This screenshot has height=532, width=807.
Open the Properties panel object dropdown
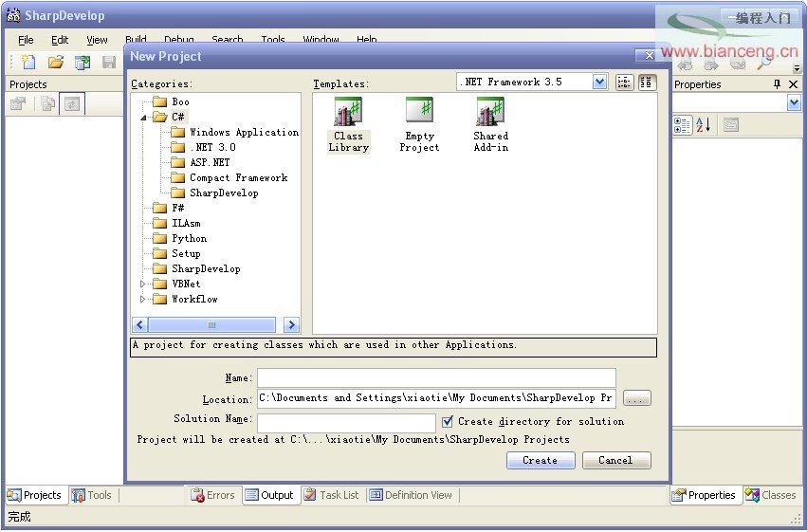794,103
